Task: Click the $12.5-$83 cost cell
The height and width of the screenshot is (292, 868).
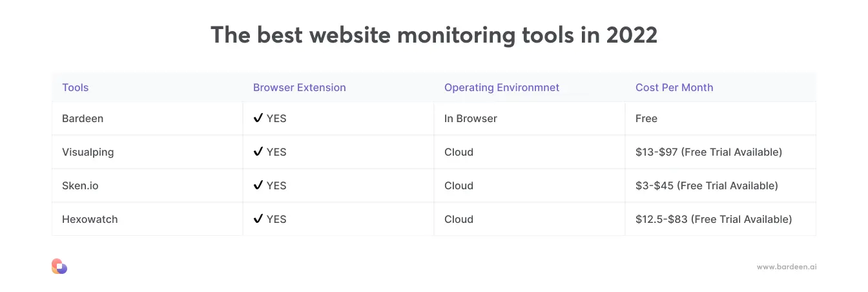Action: 721,219
